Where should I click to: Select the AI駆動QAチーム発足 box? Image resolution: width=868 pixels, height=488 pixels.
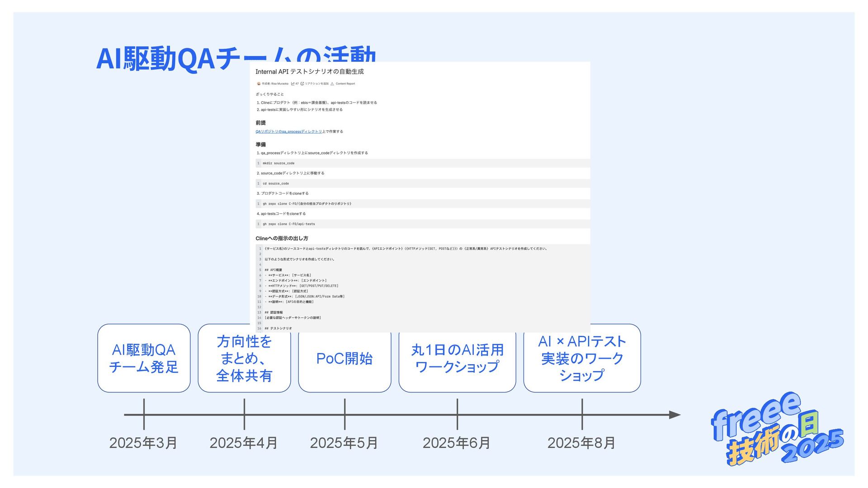144,358
